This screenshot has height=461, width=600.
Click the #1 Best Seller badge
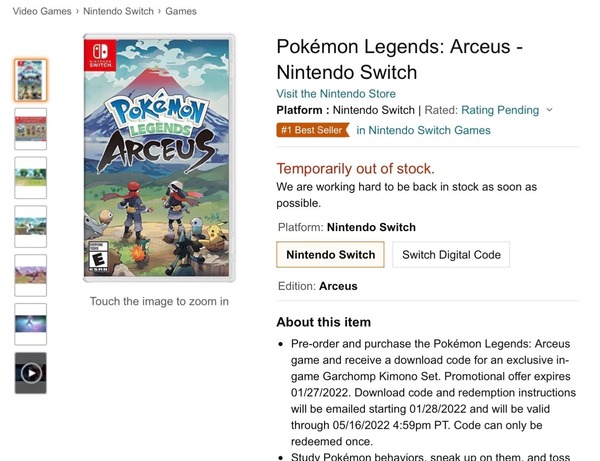click(312, 130)
